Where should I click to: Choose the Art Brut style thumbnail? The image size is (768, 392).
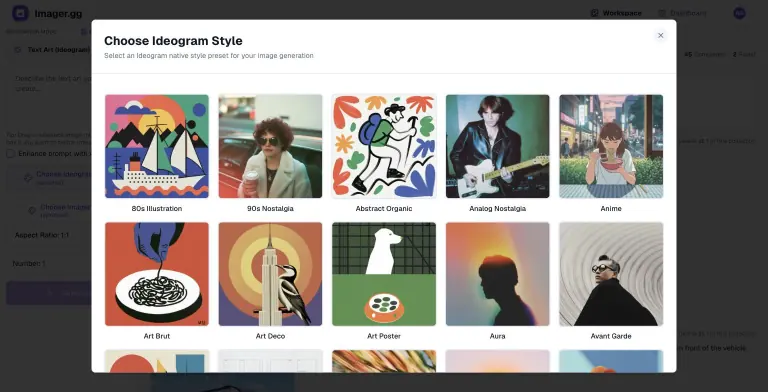pyautogui.click(x=157, y=274)
